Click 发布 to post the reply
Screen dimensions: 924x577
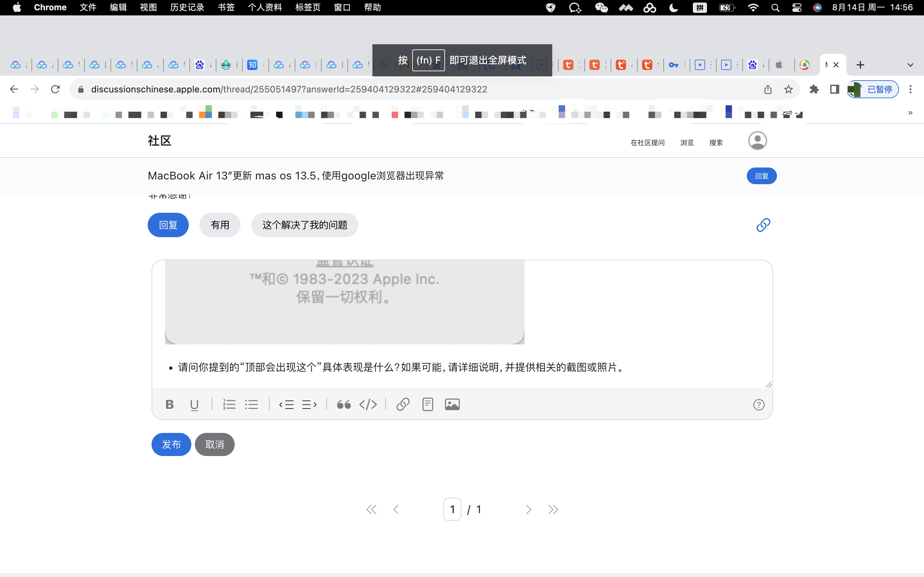[171, 444]
